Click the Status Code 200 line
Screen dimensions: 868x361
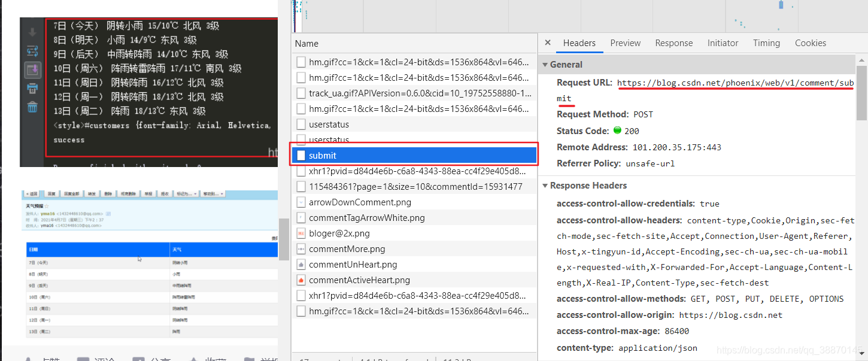point(598,131)
